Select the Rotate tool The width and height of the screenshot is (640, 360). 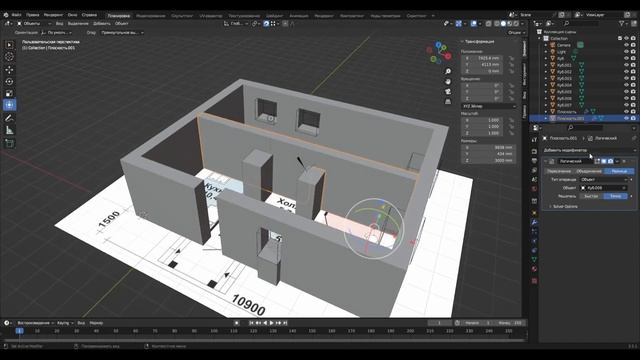(x=9, y=82)
